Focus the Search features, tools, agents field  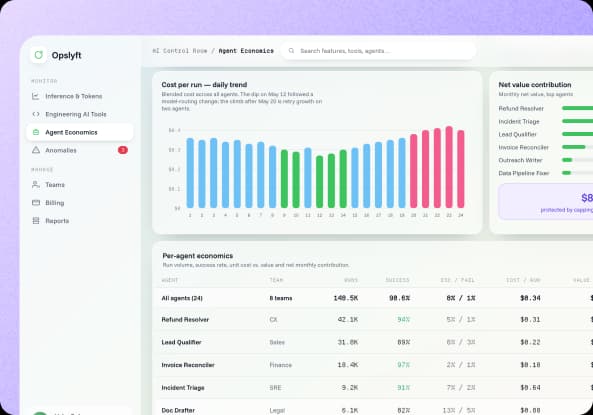pos(378,51)
